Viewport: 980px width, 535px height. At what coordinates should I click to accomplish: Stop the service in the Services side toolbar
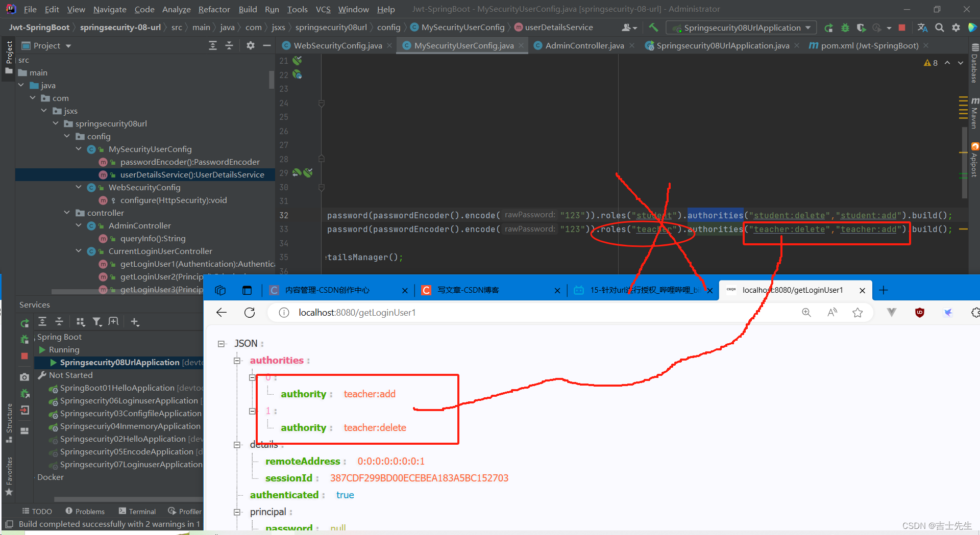24,356
